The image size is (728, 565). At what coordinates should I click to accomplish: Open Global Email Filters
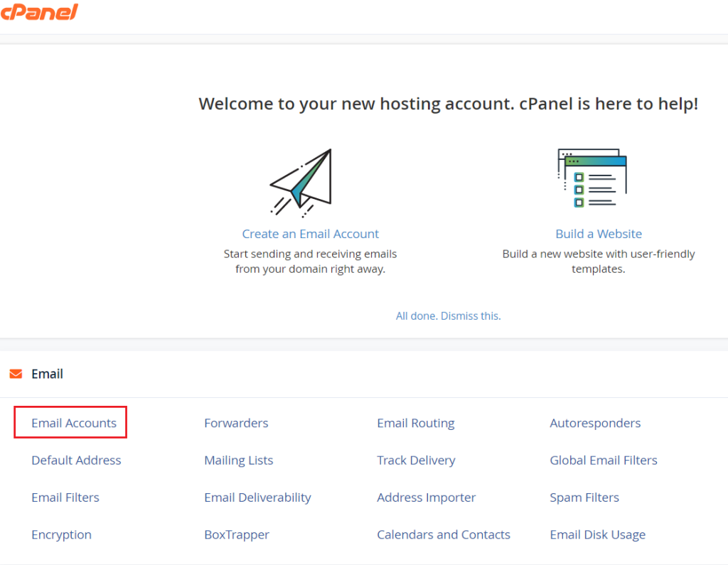click(x=603, y=461)
